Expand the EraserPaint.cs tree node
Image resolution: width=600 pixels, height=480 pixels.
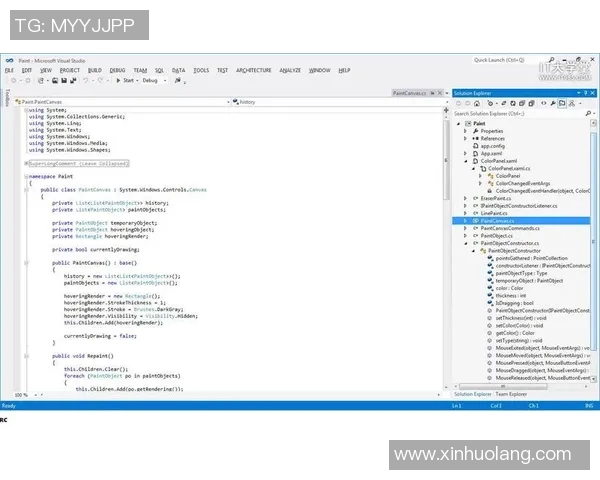465,198
